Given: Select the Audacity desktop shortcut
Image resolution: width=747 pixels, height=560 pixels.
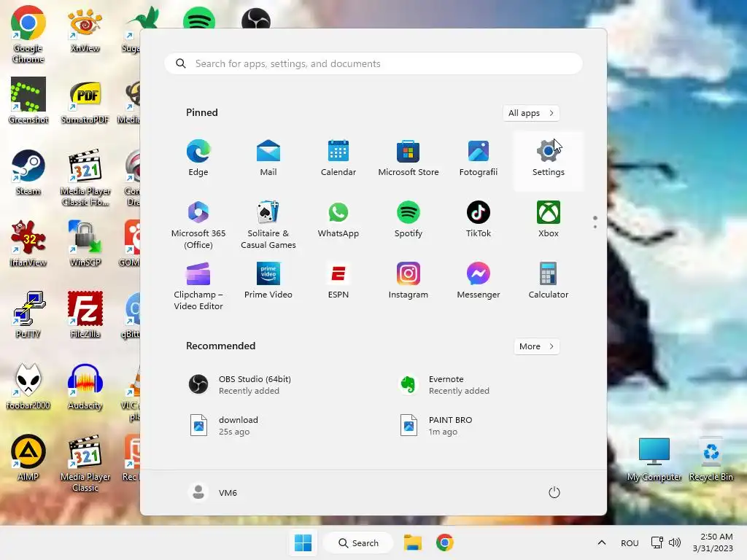Looking at the screenshot, I should pos(85,386).
